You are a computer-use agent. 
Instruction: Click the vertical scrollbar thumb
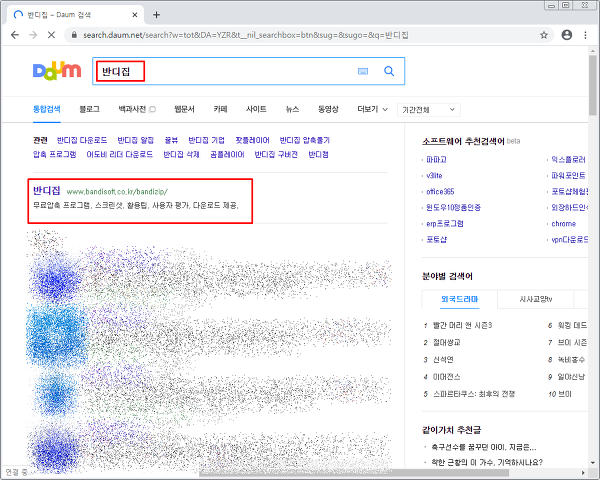click(593, 85)
